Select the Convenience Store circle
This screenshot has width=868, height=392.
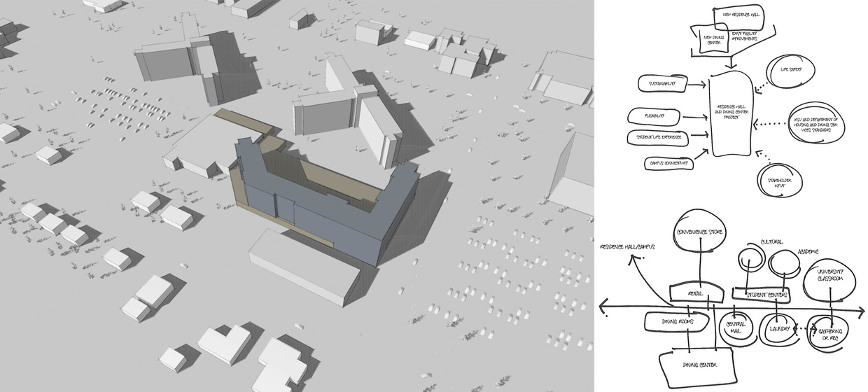coord(700,232)
